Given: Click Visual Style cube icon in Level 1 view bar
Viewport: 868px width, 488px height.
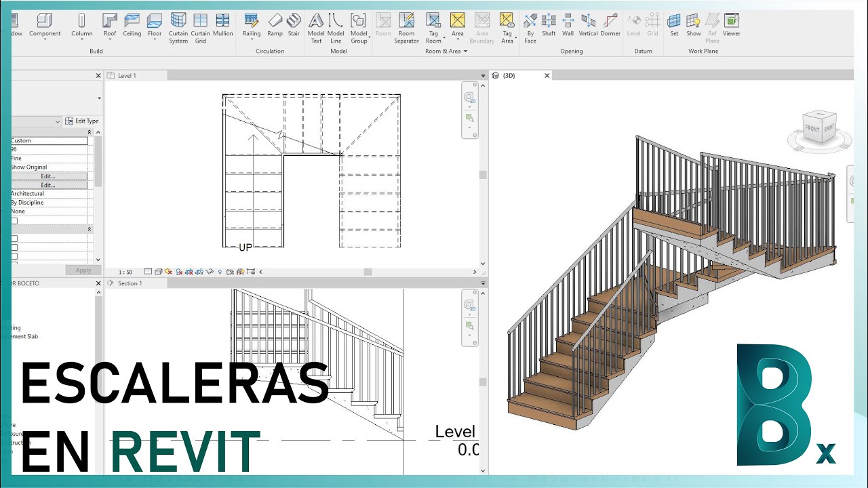Looking at the screenshot, I should click(158, 272).
